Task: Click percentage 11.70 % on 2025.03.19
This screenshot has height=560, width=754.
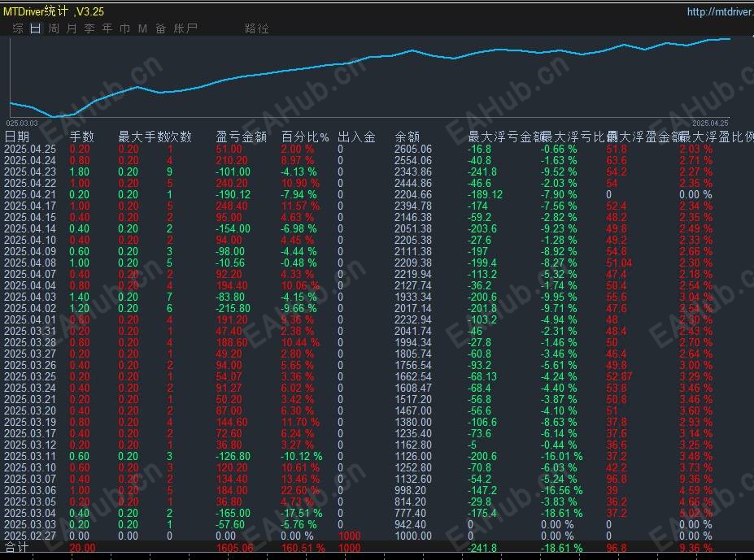Action: pos(300,422)
